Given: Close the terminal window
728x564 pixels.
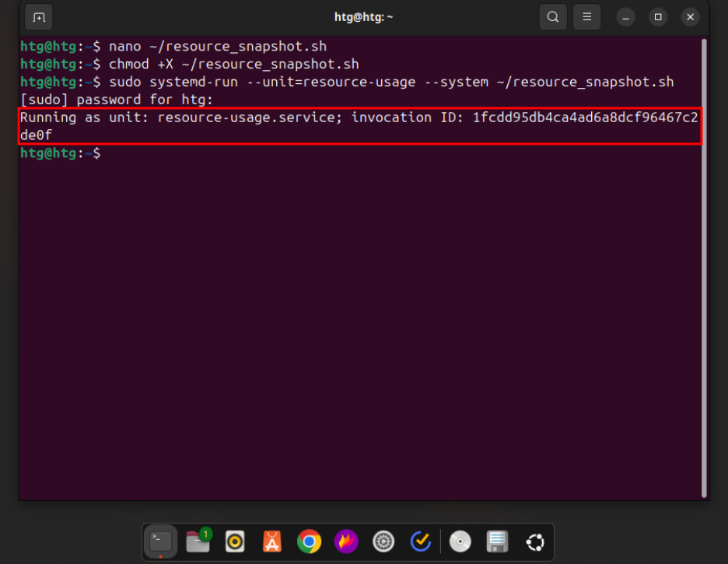Looking at the screenshot, I should coord(691,17).
